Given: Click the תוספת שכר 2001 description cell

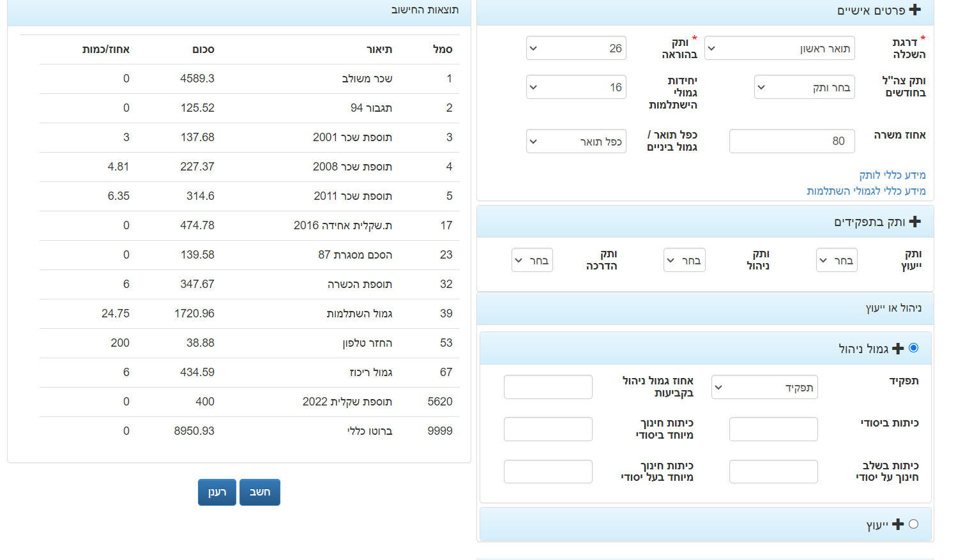Looking at the screenshot, I should (x=353, y=137).
